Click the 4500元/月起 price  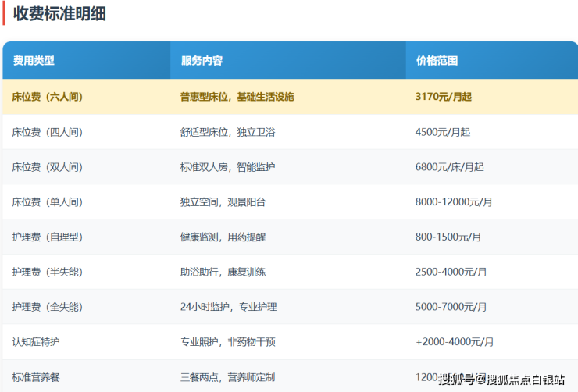point(443,132)
